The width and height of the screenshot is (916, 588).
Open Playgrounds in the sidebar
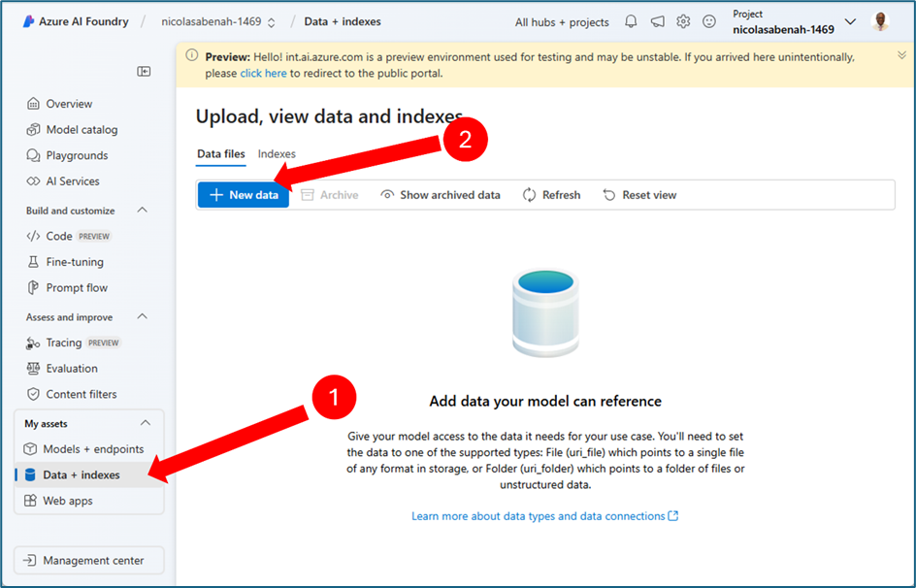point(77,155)
